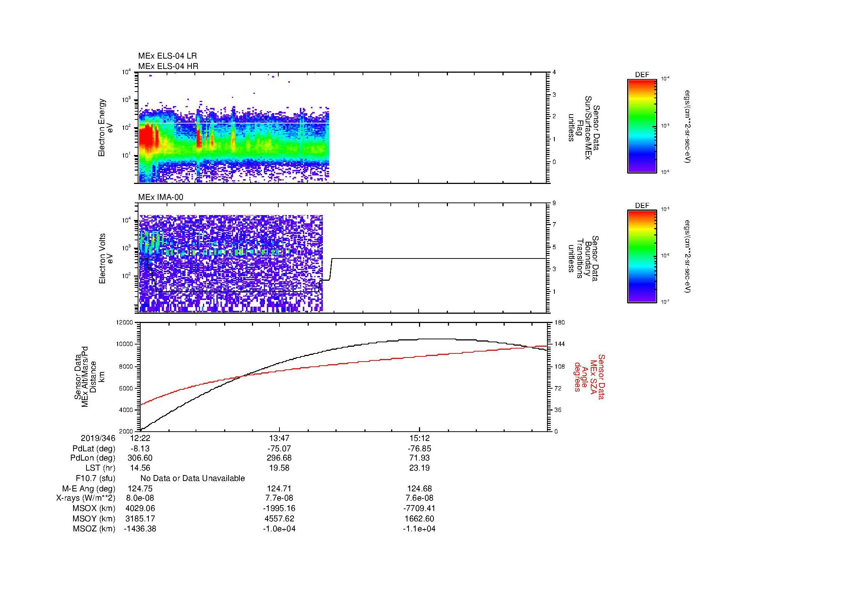868x613 pixels.
Task: Click the M-E Ang value '124.68'
Action: pos(419,489)
